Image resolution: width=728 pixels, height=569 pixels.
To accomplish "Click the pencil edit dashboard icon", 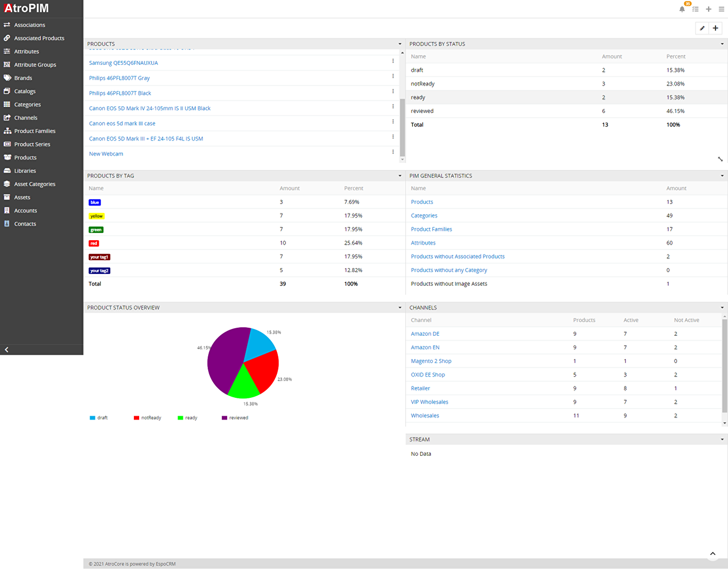I will (702, 28).
